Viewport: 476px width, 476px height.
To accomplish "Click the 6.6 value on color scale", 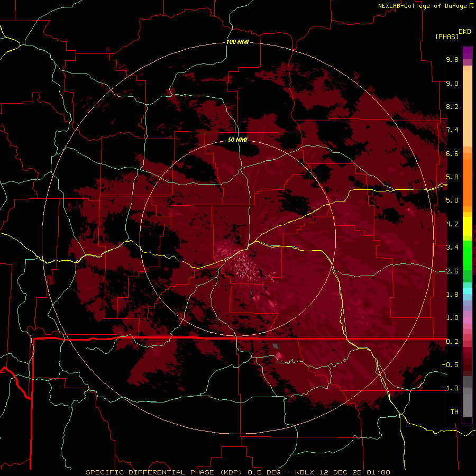I will tap(452, 153).
